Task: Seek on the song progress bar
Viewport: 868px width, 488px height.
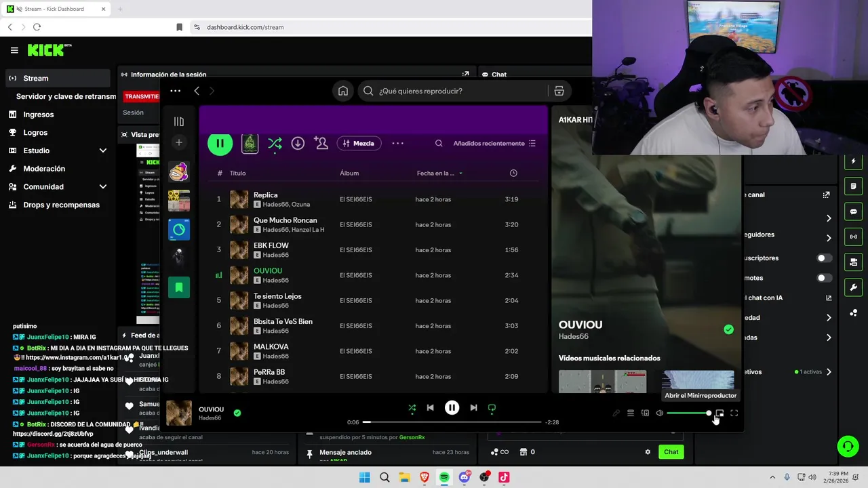Action: tap(452, 422)
